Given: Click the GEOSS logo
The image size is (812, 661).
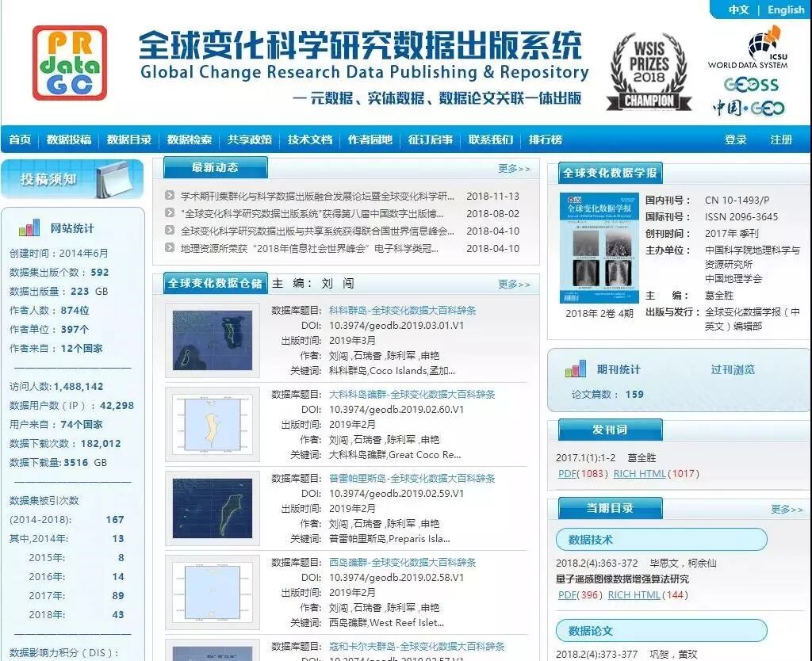Looking at the screenshot, I should 751,84.
